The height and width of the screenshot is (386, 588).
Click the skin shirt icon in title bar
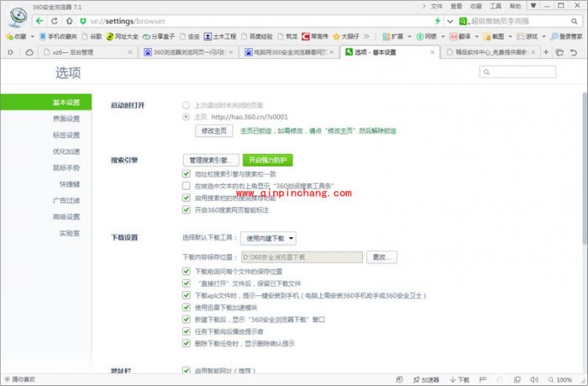533,5
